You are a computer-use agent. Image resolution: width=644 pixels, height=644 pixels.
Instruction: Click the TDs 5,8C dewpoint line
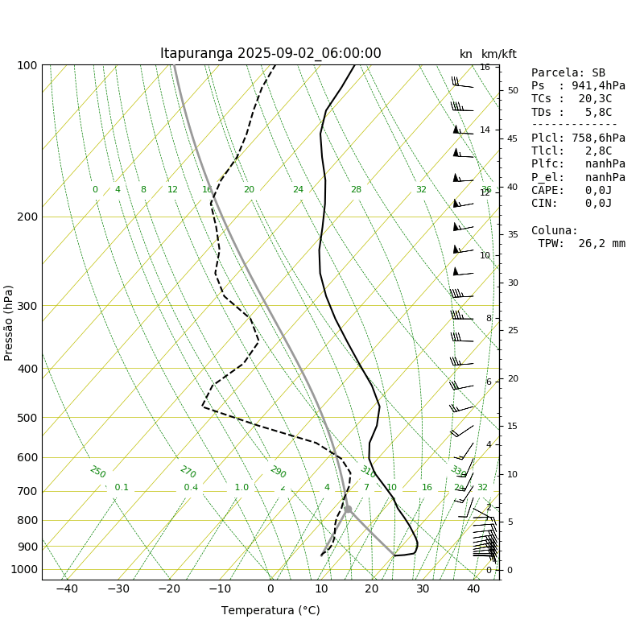click(572, 112)
